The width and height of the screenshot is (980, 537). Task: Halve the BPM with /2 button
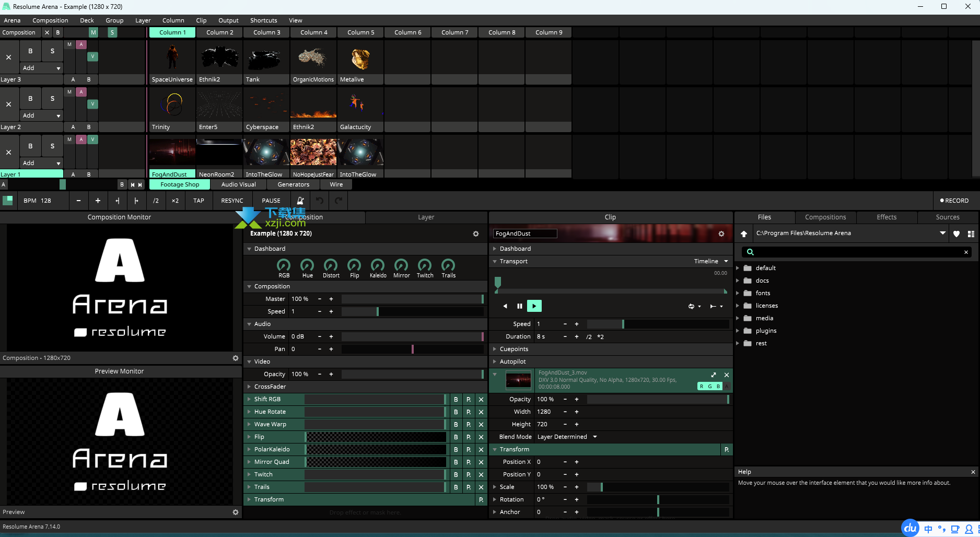click(x=156, y=201)
